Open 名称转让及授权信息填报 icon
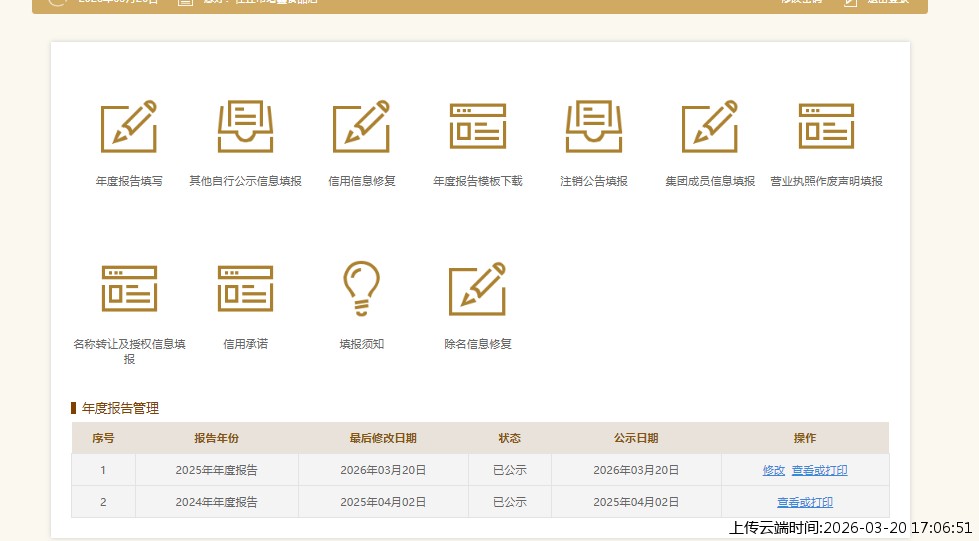This screenshot has width=979, height=541. point(129,289)
